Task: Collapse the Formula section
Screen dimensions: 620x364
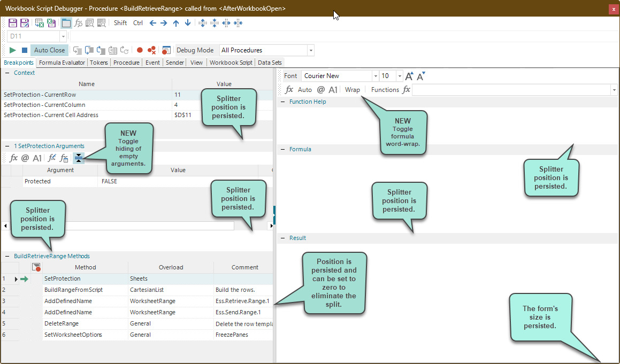Action: [x=282, y=149]
